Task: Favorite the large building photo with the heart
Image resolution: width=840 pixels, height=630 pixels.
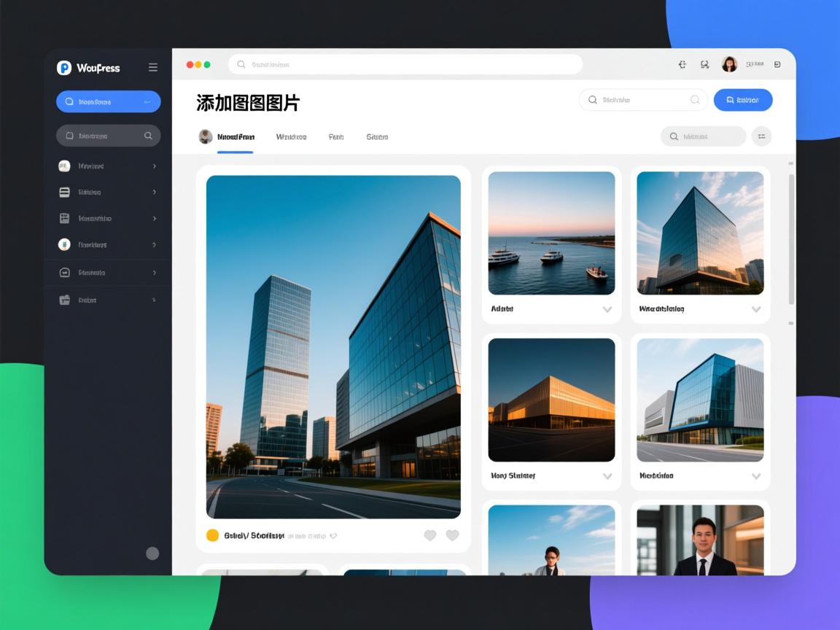Action: (430, 535)
